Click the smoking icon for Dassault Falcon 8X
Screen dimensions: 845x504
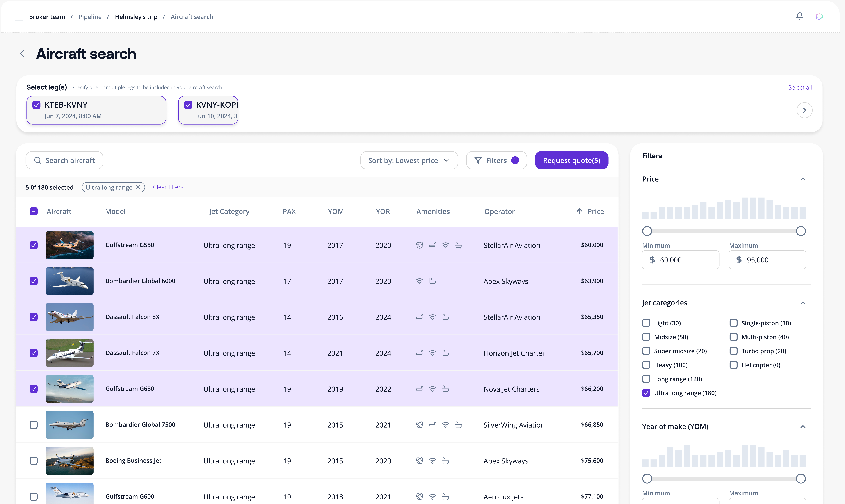(x=420, y=317)
